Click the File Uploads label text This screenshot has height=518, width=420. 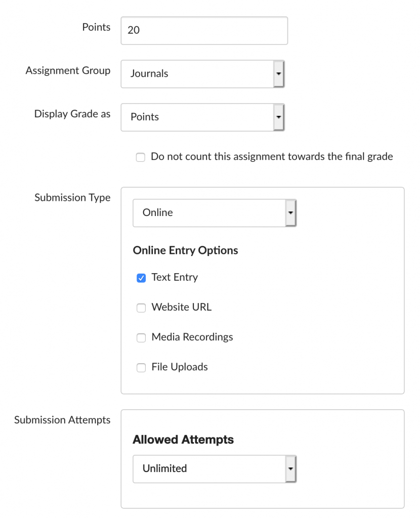coord(180,367)
